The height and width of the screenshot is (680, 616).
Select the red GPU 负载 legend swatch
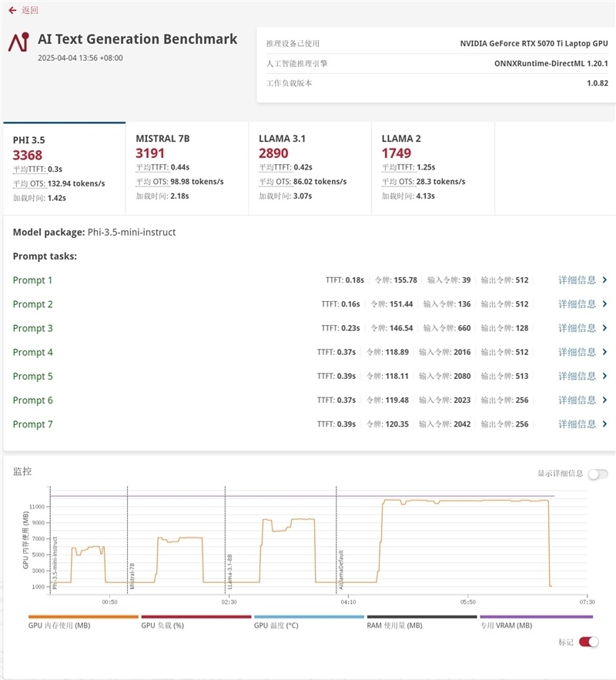click(x=196, y=617)
